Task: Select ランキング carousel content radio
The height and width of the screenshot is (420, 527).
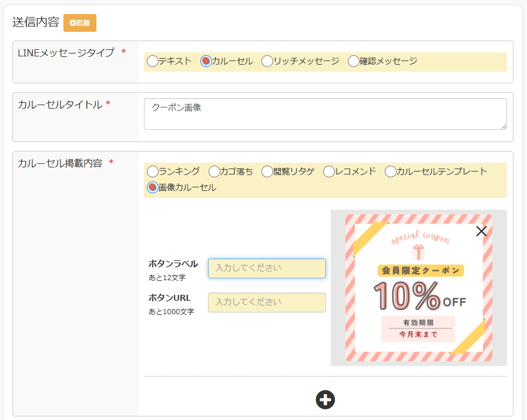Action: (153, 172)
